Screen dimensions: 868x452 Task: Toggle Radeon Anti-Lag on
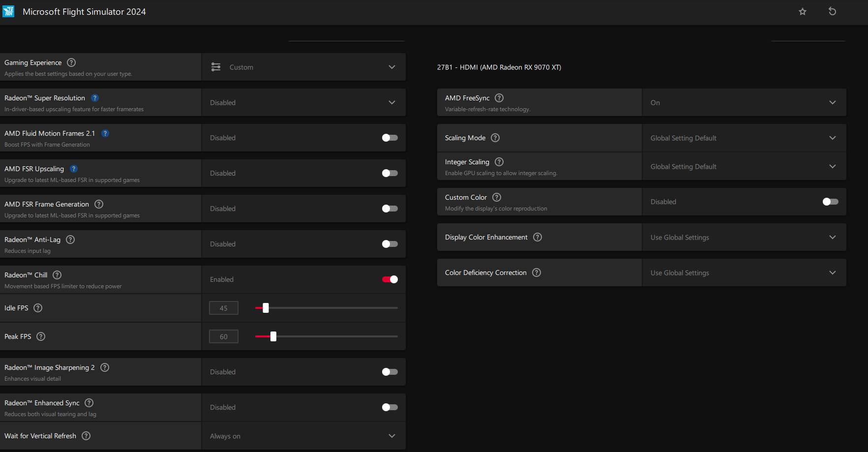tap(389, 244)
